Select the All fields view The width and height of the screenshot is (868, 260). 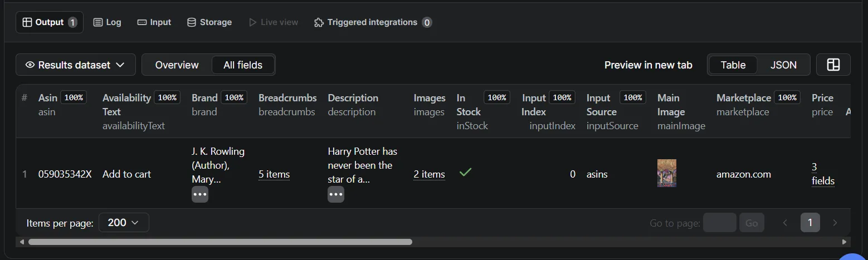coord(243,65)
